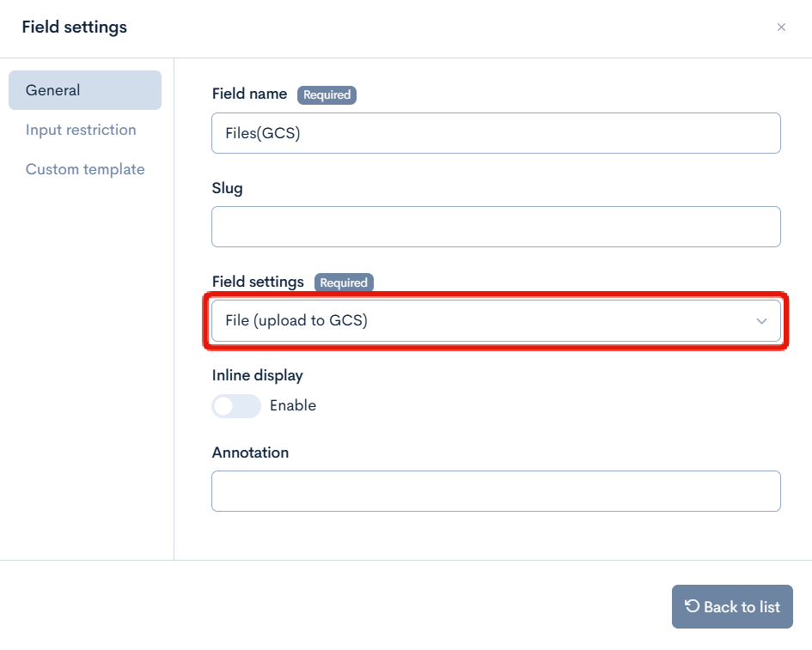
Task: Open the Input restriction tab
Action: 81,130
